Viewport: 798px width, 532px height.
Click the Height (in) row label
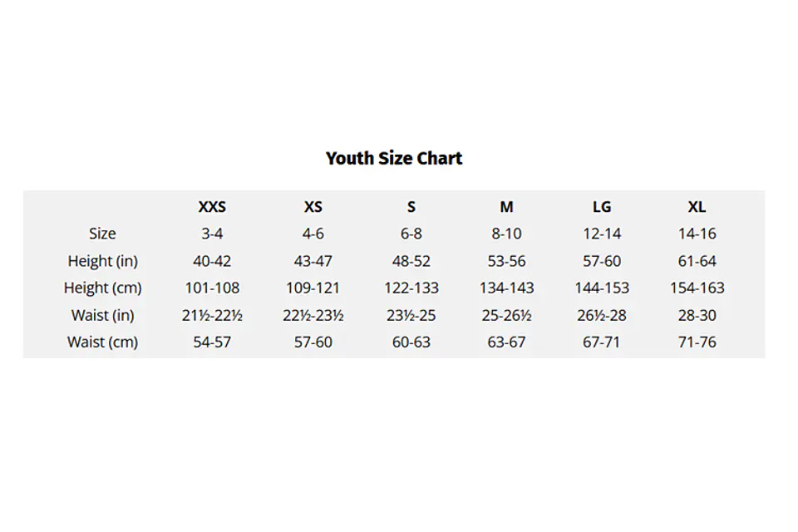point(102,261)
